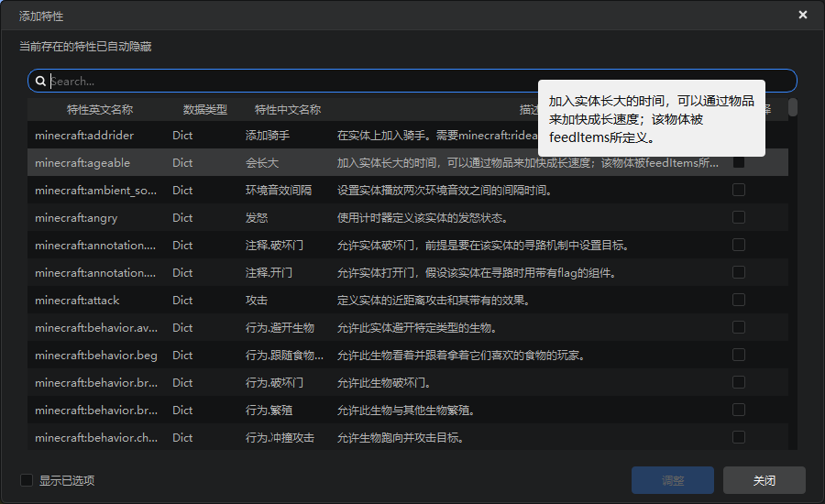This screenshot has height=504, width=825.
Task: Click Dict type cell in minecraft:attack row
Action: [x=182, y=300]
